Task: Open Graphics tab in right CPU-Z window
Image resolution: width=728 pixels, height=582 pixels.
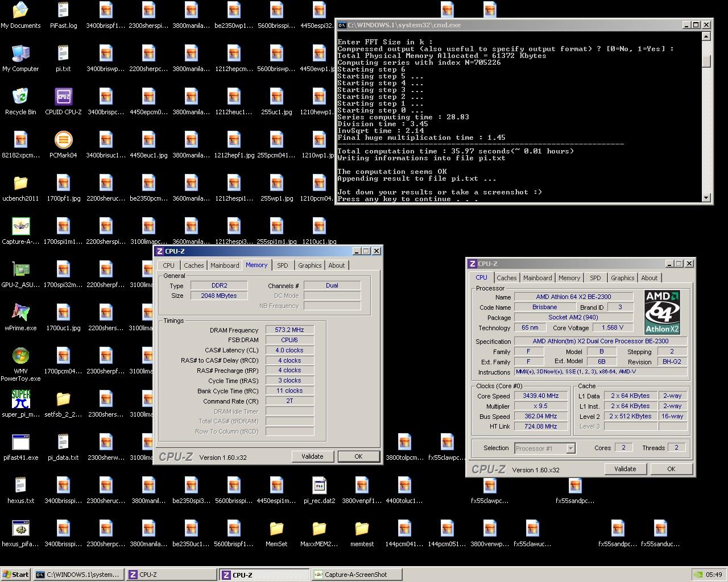Action: click(x=622, y=278)
